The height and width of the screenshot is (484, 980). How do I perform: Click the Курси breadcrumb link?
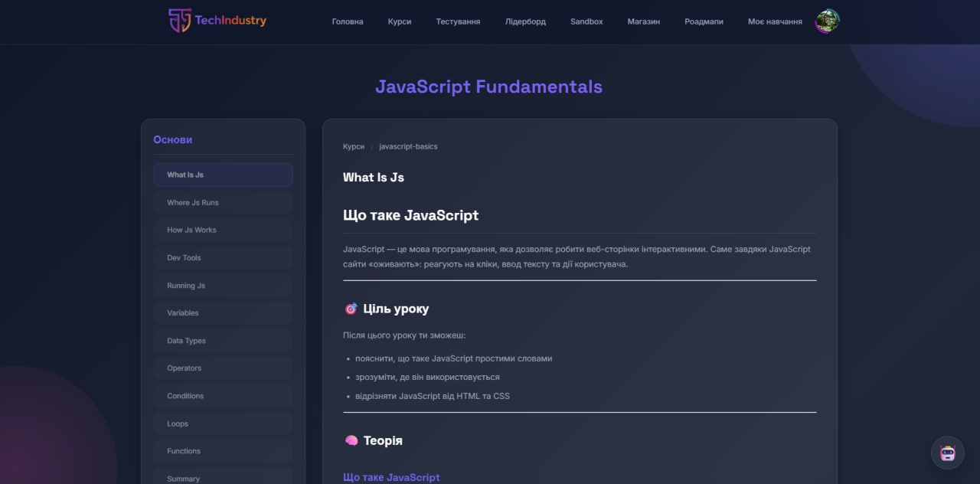click(354, 146)
